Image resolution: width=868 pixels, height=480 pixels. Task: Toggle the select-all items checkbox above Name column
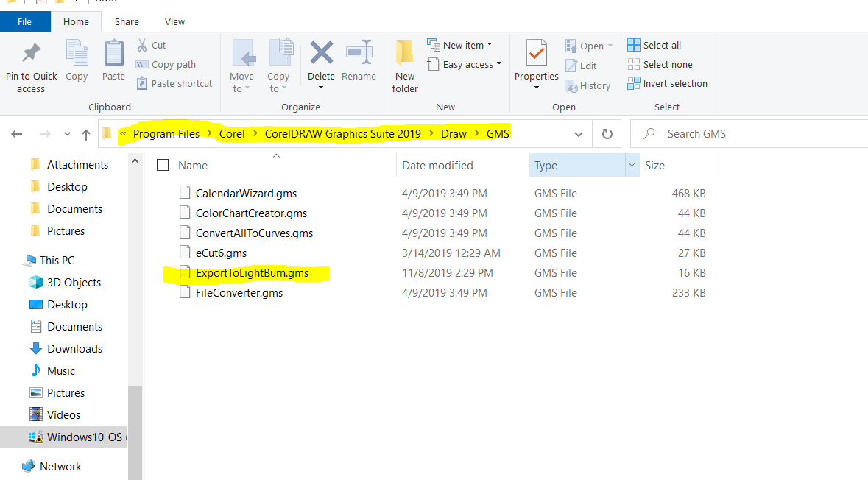(162, 165)
